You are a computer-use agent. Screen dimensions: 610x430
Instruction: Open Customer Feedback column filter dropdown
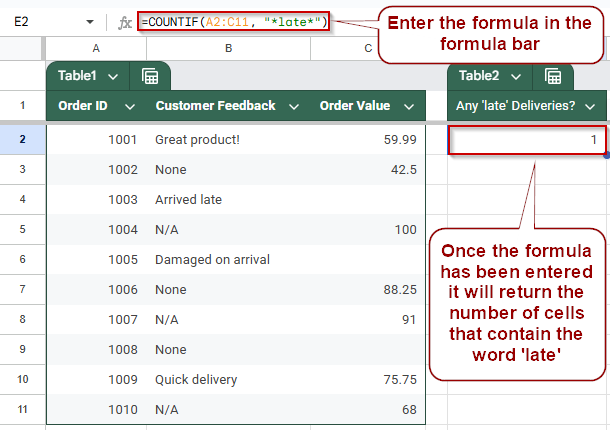pos(294,106)
